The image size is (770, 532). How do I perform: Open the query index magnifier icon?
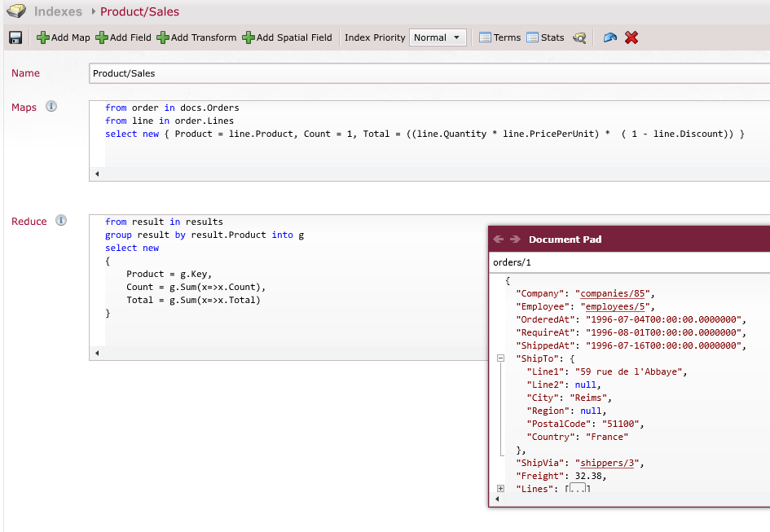[579, 37]
